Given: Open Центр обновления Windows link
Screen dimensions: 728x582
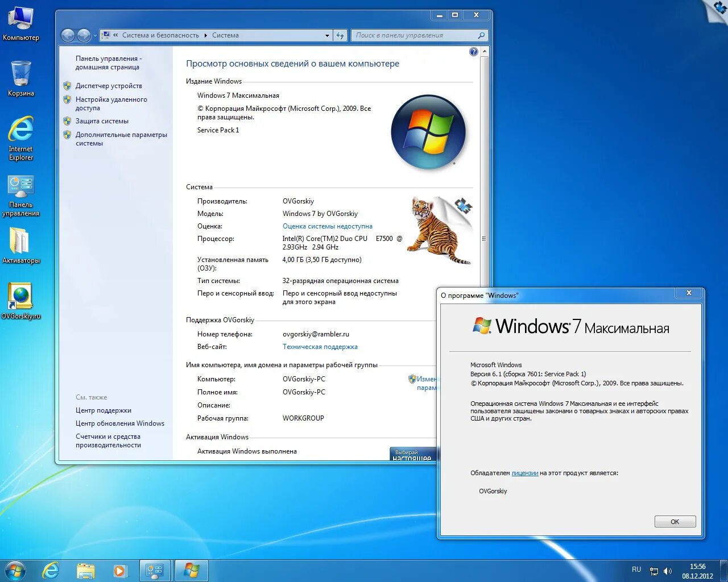Looking at the screenshot, I should [120, 423].
